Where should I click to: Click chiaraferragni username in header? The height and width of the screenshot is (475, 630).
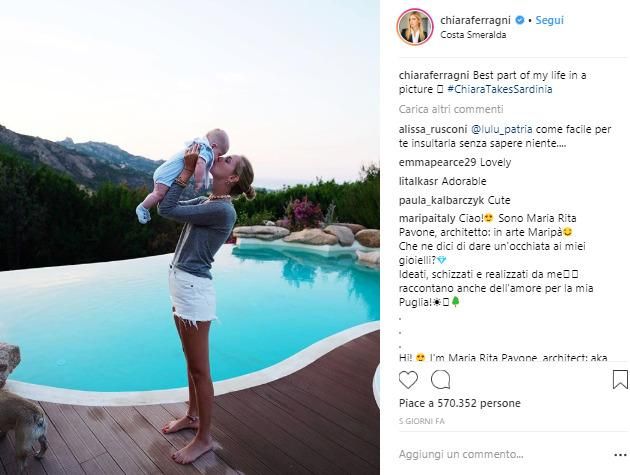coord(475,20)
